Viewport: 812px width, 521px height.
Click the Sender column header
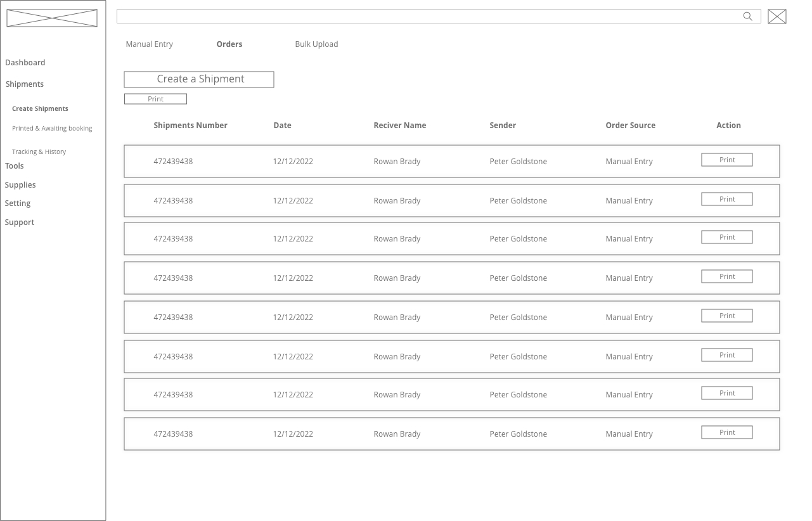[503, 125]
